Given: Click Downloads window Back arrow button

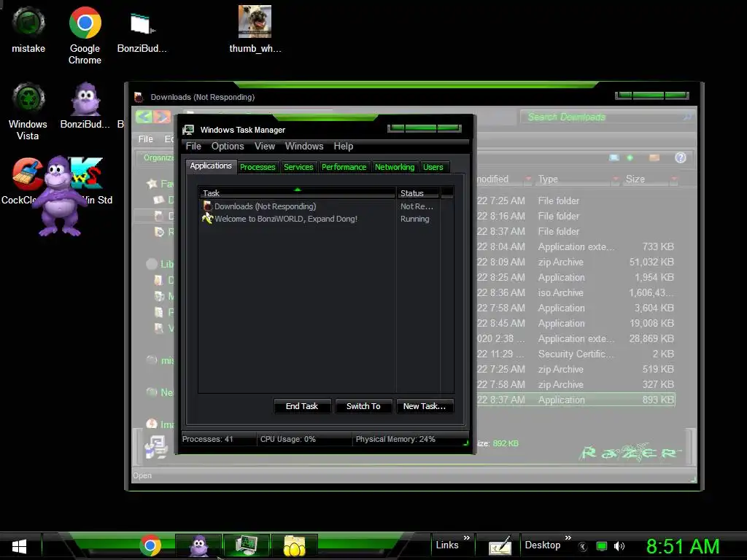Looking at the screenshot, I should pyautogui.click(x=144, y=117).
